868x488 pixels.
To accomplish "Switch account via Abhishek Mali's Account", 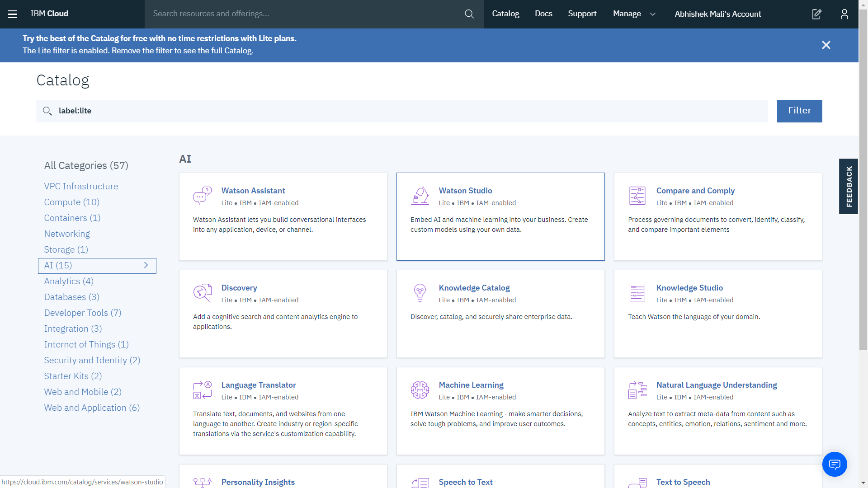I will tap(718, 14).
